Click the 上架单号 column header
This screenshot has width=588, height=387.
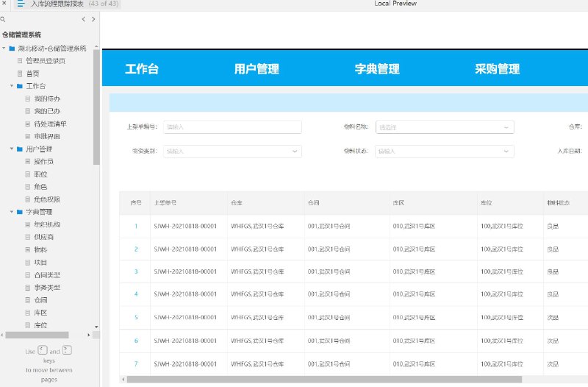[165, 202]
